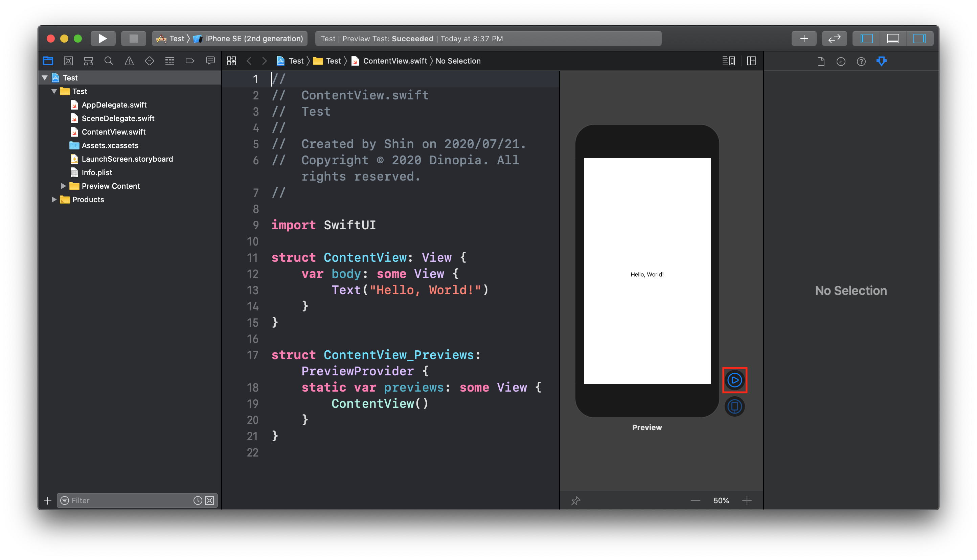Screen dimensions: 977x560
Task: Zoom in the preview canvas
Action: tap(747, 500)
